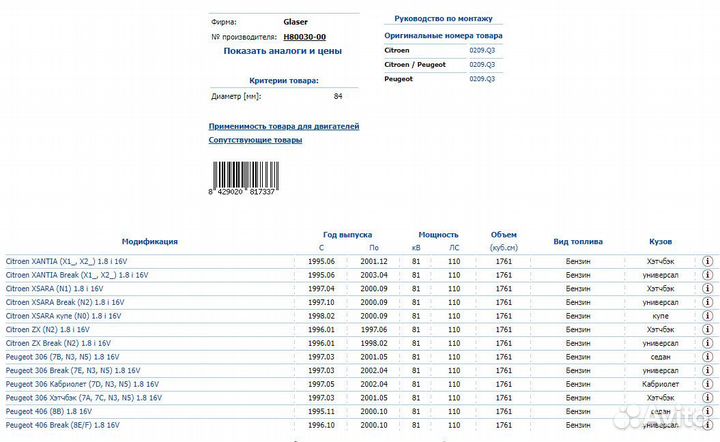Click the 'Модификация' column header
This screenshot has width=720, height=442.
(150, 241)
